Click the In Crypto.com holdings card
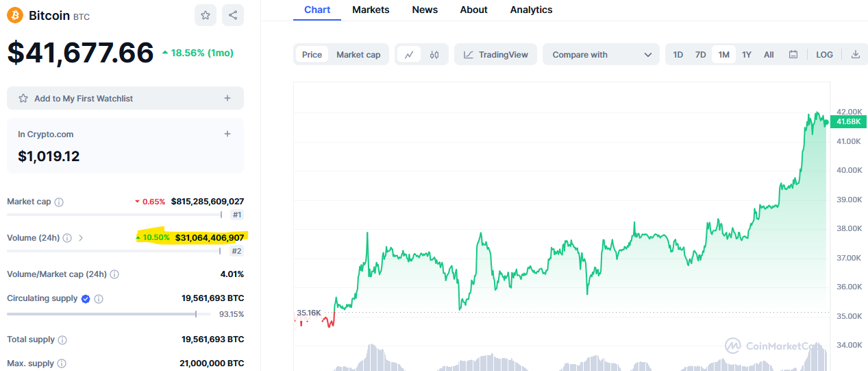The width and height of the screenshot is (868, 371). [x=125, y=145]
